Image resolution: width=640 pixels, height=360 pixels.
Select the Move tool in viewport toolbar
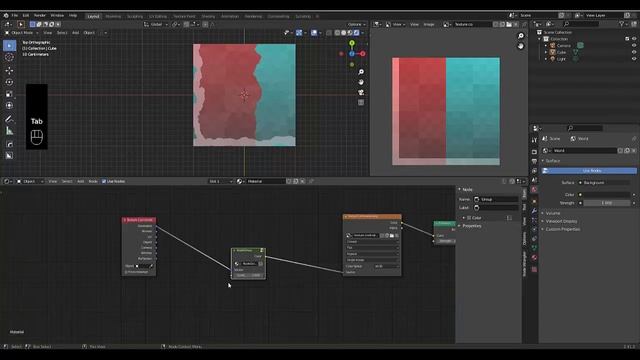pyautogui.click(x=9, y=71)
